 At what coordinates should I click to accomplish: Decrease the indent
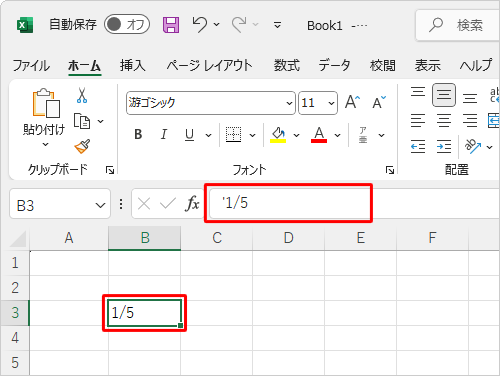[x=418, y=146]
